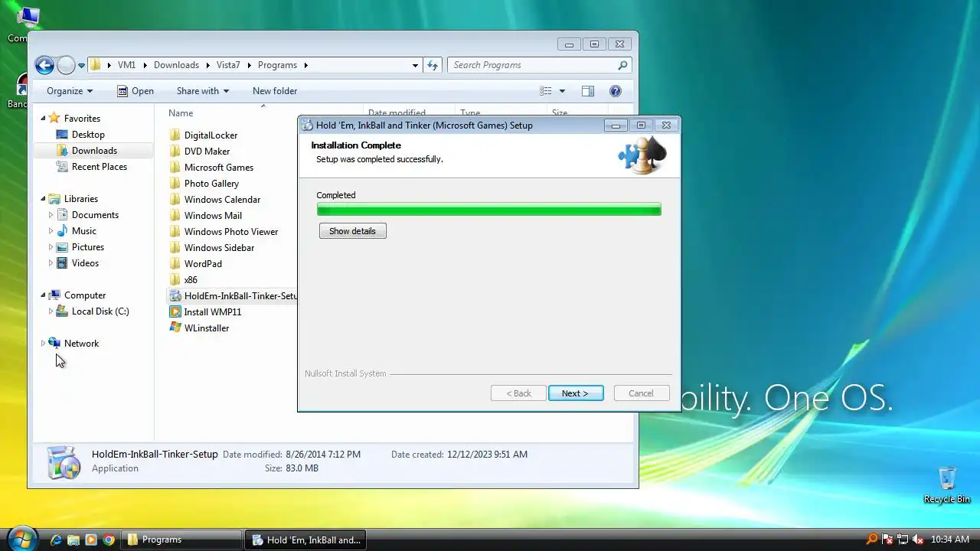
Task: Click the Action Center flag tray icon
Action: (887, 540)
